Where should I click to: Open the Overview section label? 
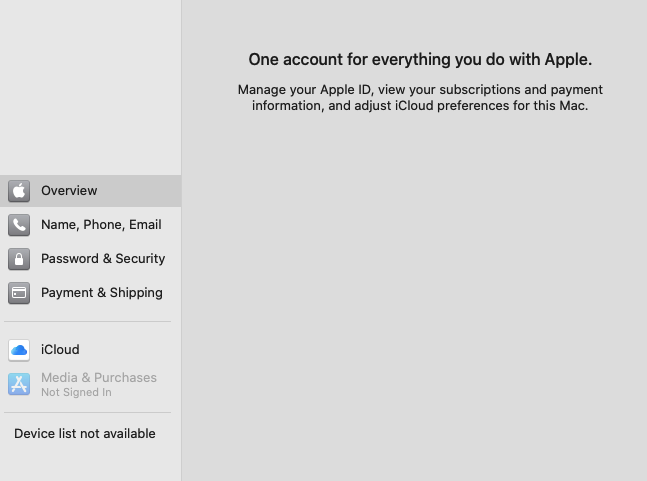pos(69,191)
